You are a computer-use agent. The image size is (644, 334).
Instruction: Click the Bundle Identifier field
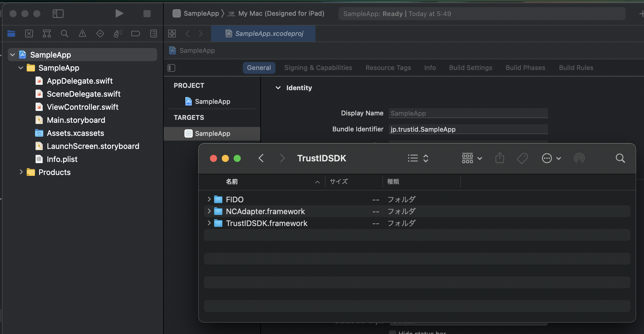468,129
